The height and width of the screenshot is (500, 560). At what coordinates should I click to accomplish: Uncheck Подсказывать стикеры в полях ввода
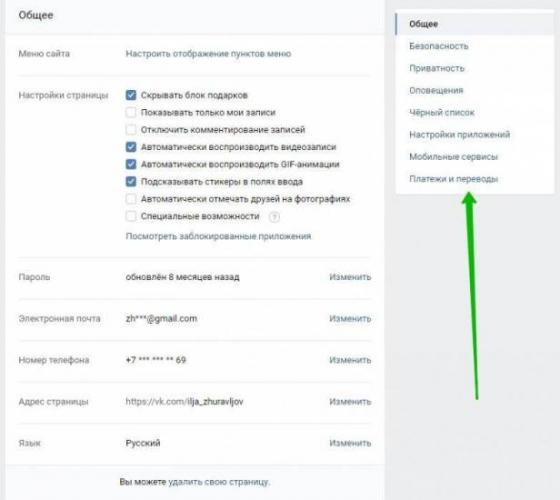(131, 181)
